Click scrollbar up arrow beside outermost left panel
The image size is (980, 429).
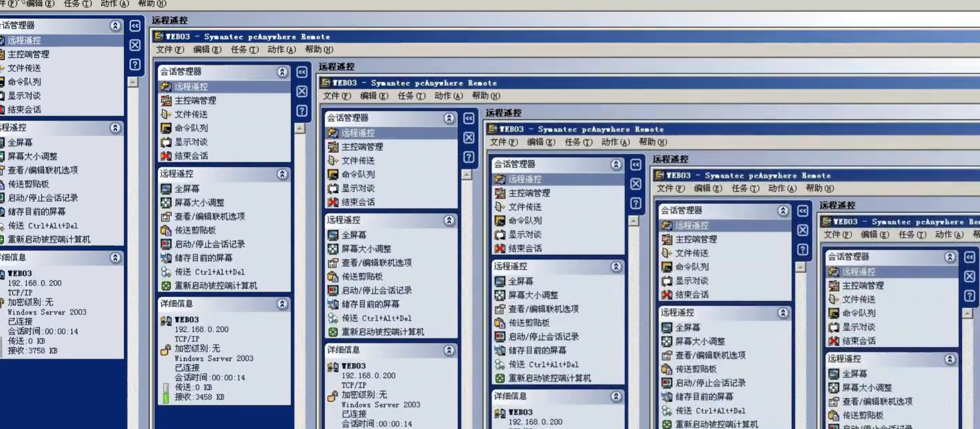tap(133, 82)
